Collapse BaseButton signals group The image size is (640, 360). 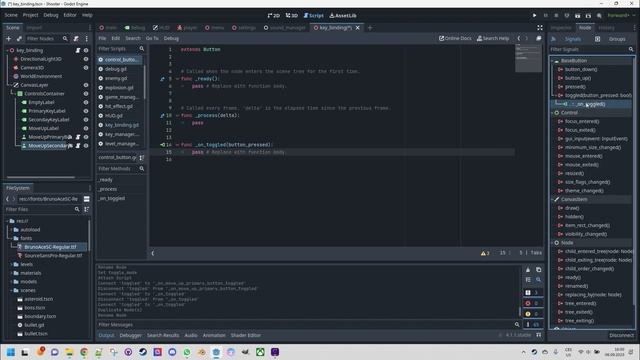click(x=552, y=61)
